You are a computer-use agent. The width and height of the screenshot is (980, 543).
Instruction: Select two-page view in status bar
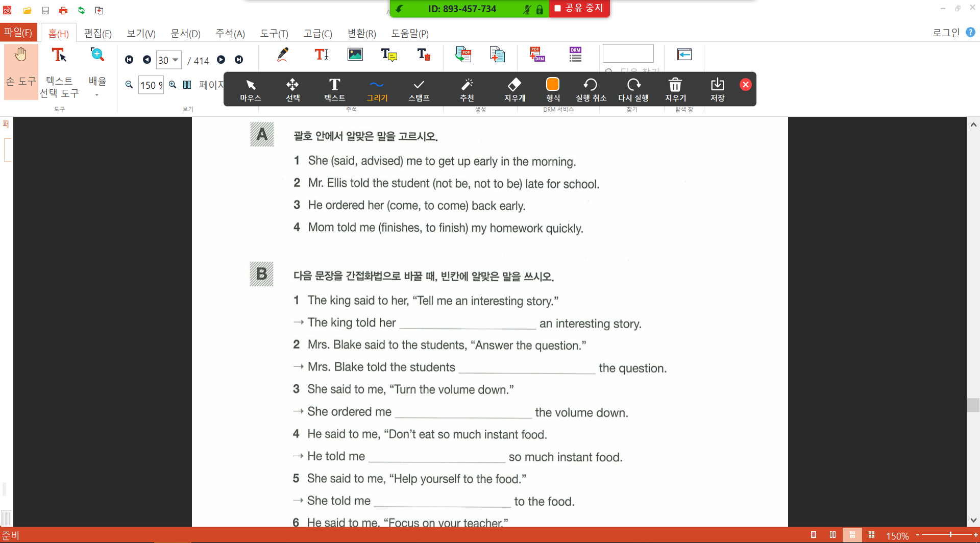tap(832, 535)
